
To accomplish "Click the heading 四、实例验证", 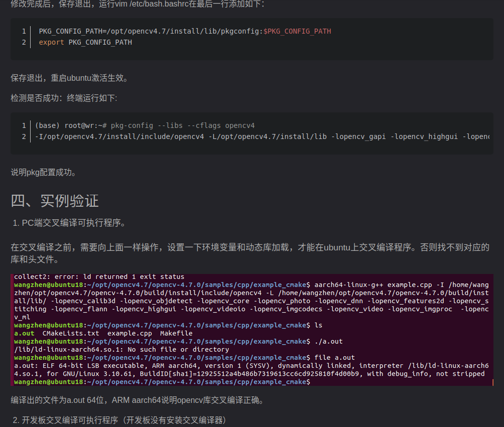I will tap(55, 200).
